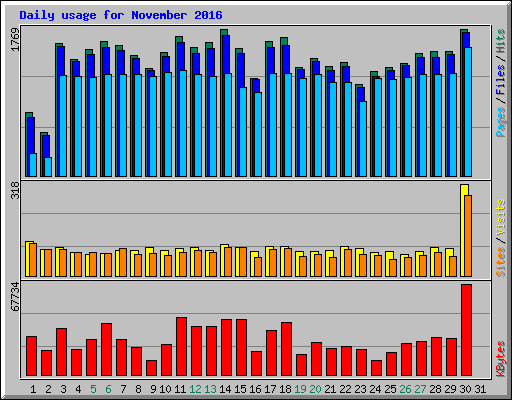
Task: Click the green weekend day 26 label
Action: click(x=405, y=389)
